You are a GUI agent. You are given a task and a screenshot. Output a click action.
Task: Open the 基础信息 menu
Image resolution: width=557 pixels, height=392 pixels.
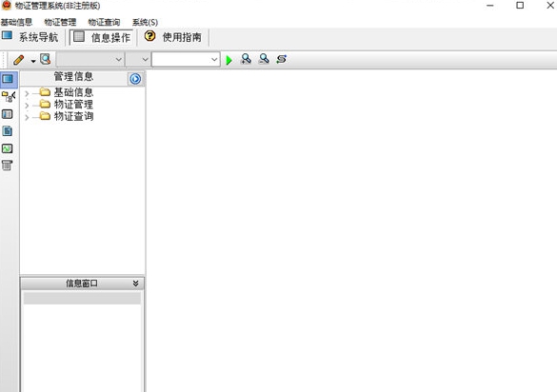click(x=16, y=22)
